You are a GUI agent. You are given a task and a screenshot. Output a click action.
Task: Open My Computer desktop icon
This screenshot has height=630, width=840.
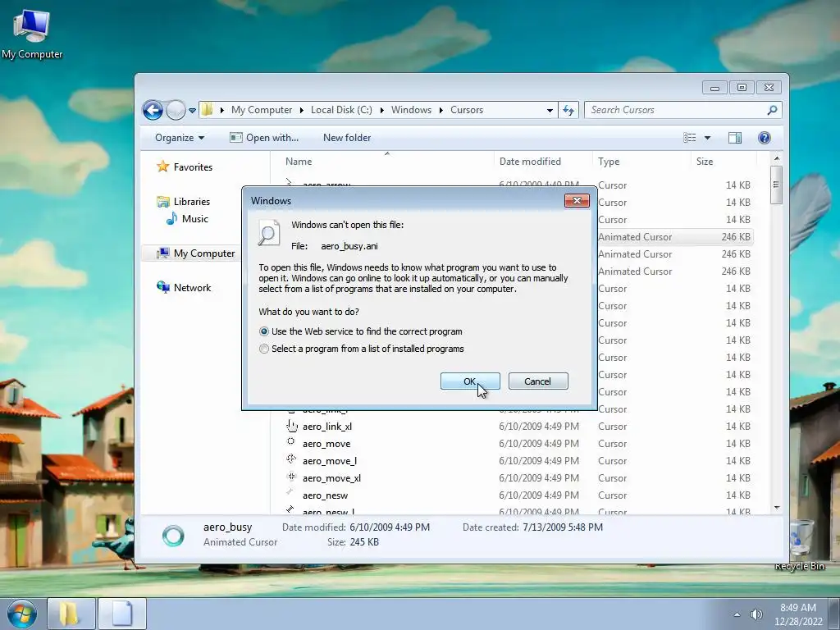click(x=32, y=34)
